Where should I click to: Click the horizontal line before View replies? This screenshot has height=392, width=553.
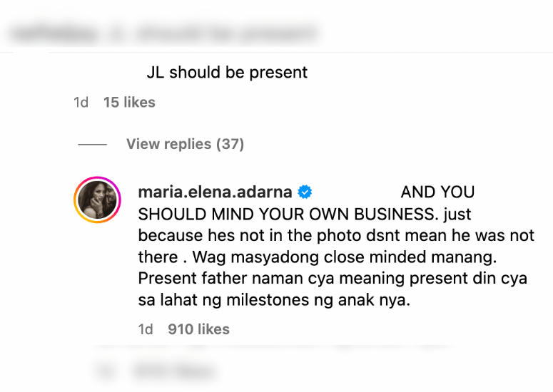[x=92, y=145]
